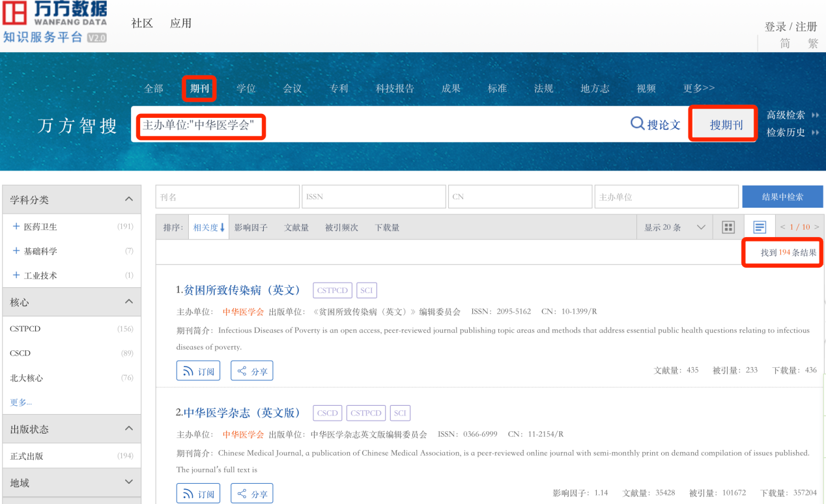Subscribe to 贫困所致传染病（英文） journal
This screenshot has width=826, height=504.
click(x=198, y=371)
